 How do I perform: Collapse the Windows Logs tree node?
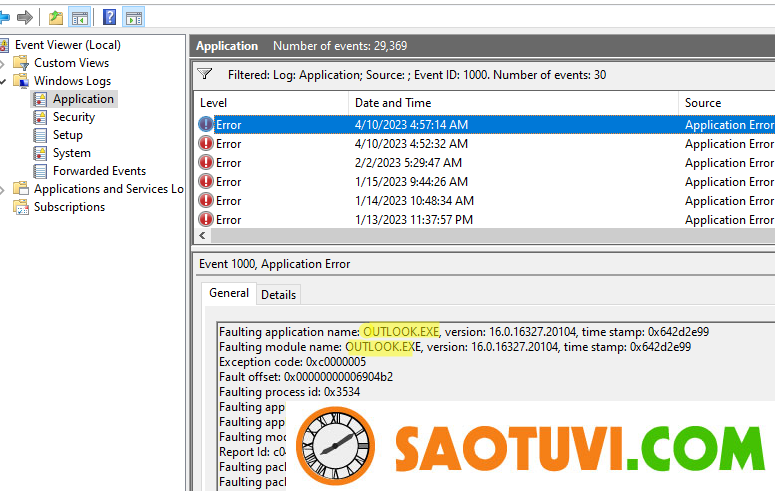(x=2, y=81)
